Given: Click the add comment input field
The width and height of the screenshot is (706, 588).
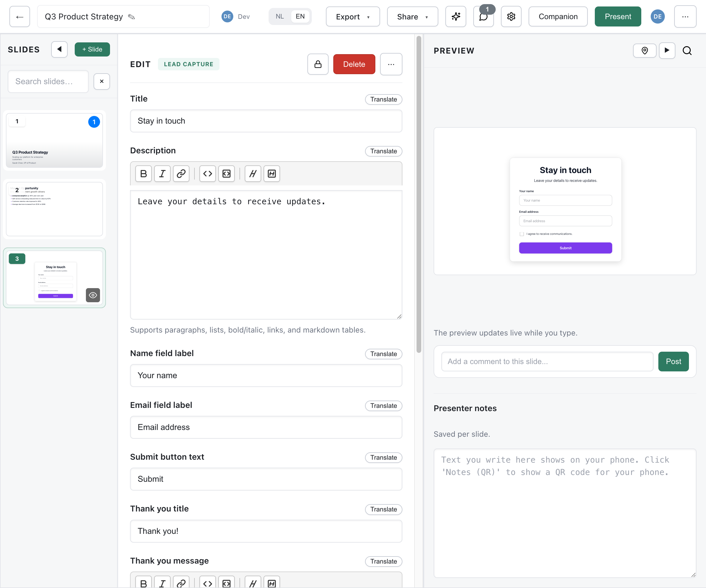Looking at the screenshot, I should [547, 362].
